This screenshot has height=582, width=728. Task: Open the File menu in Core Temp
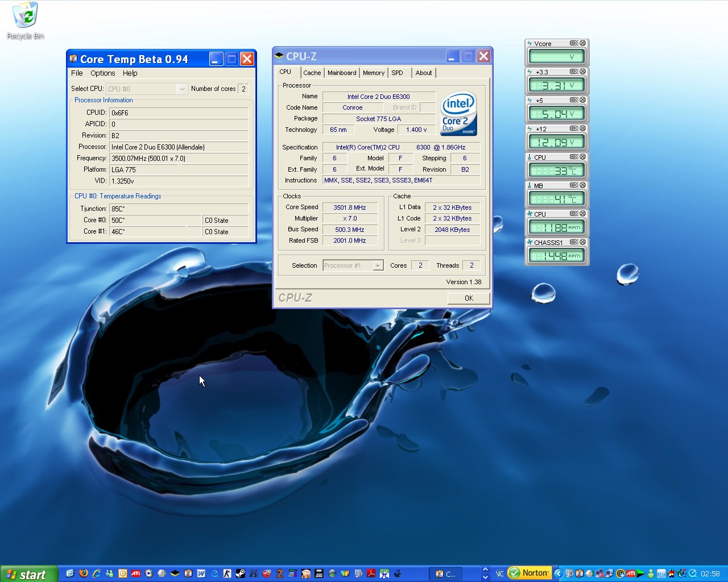coord(77,73)
